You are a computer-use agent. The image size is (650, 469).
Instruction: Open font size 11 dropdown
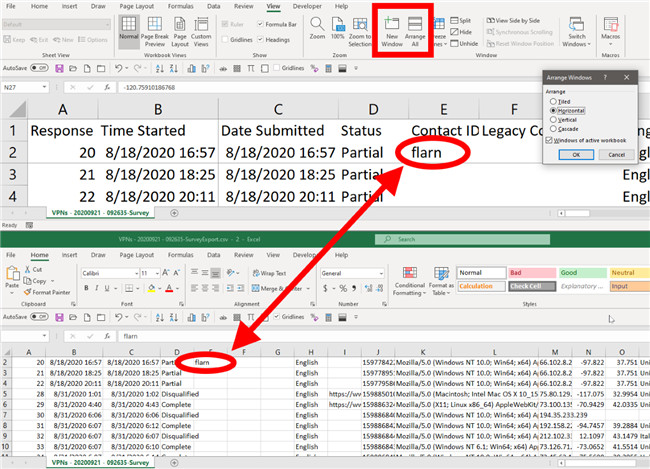[x=157, y=274]
